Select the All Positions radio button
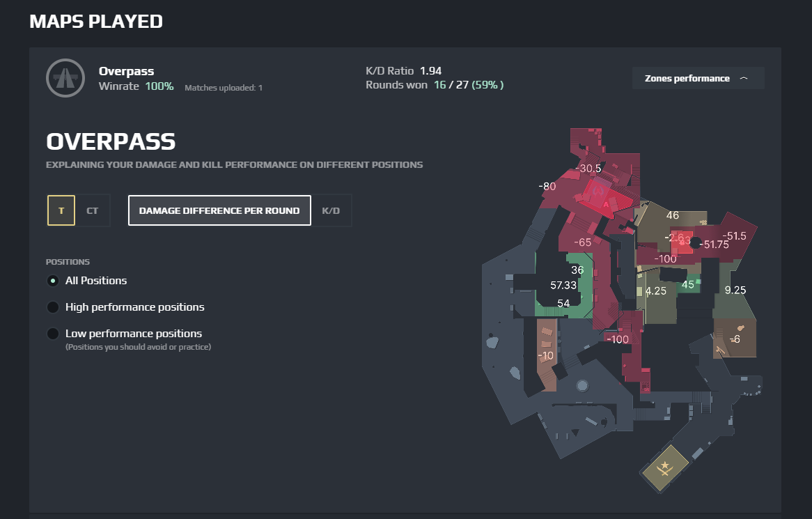Screen dimensions: 812x519 click(x=53, y=281)
